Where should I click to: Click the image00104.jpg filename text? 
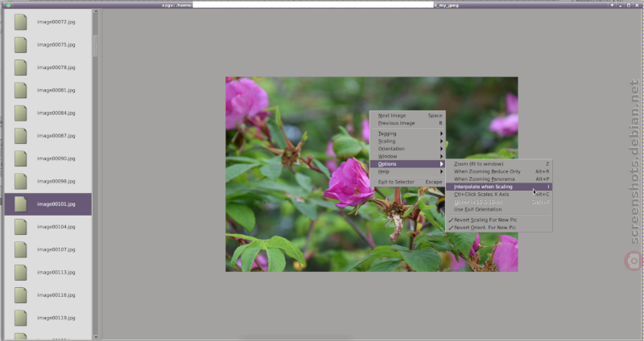56,227
